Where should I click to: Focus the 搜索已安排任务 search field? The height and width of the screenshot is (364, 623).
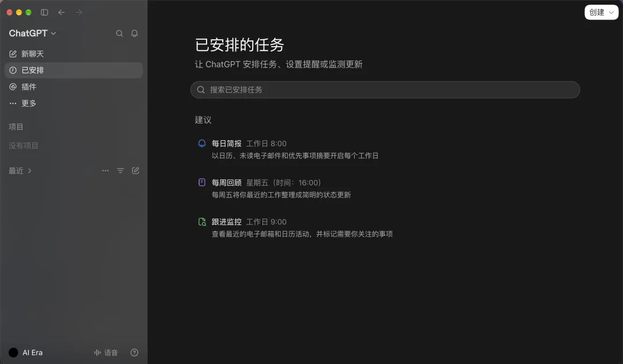(385, 90)
